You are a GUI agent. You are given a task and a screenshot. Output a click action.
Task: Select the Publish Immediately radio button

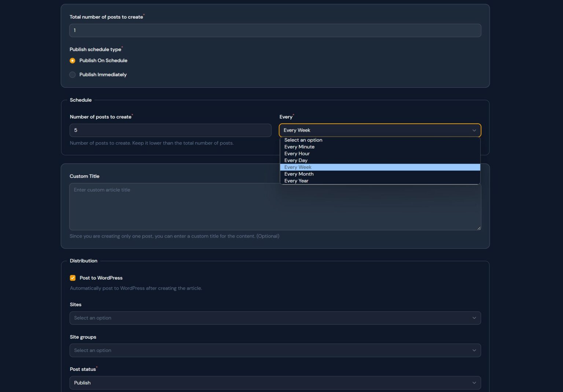(x=73, y=75)
